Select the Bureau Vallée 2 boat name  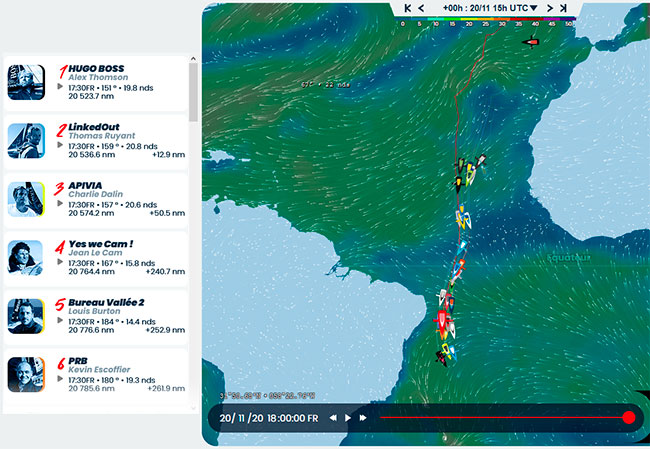[x=107, y=302]
